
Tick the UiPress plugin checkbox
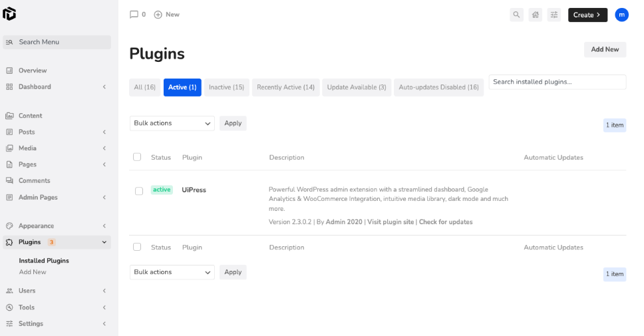[139, 191]
